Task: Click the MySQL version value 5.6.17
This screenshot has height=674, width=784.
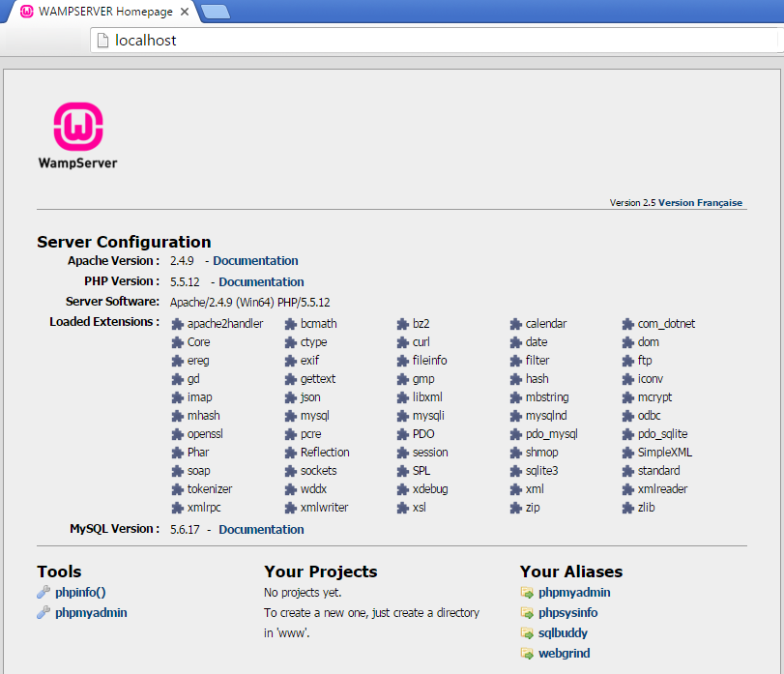Action: [x=185, y=530]
